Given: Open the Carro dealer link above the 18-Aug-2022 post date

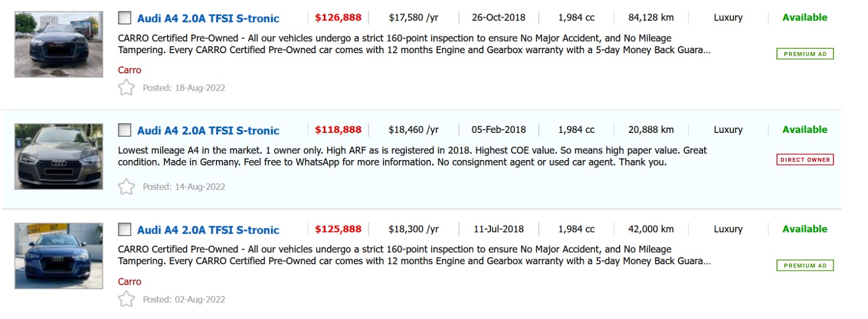Looking at the screenshot, I should click(x=130, y=70).
